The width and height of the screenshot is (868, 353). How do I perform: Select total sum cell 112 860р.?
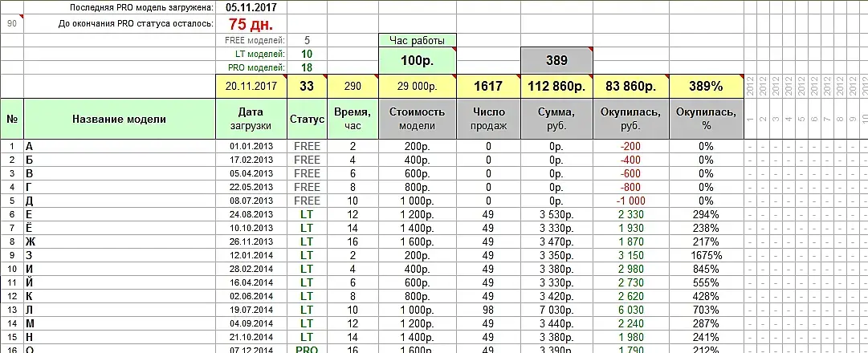click(556, 87)
